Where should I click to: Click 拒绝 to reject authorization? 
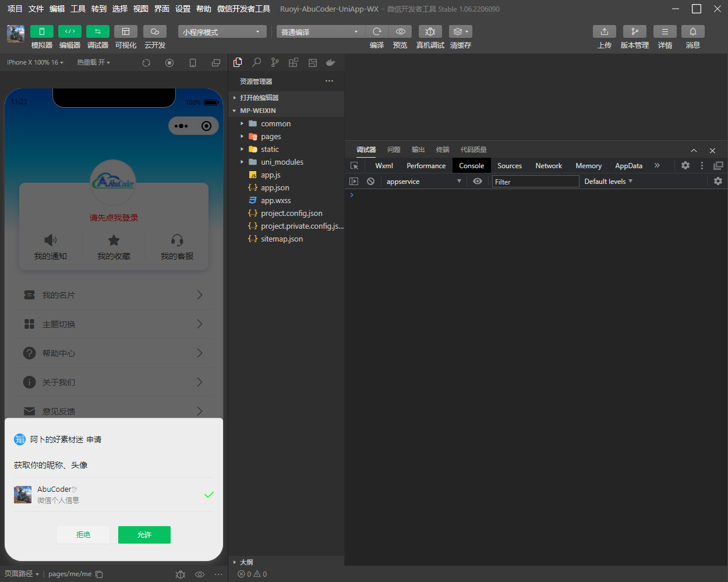pyautogui.click(x=83, y=535)
